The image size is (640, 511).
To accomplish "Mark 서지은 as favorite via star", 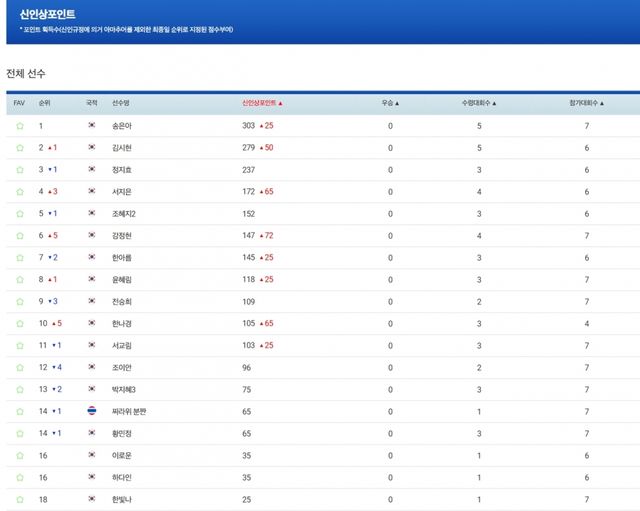I will (x=19, y=192).
